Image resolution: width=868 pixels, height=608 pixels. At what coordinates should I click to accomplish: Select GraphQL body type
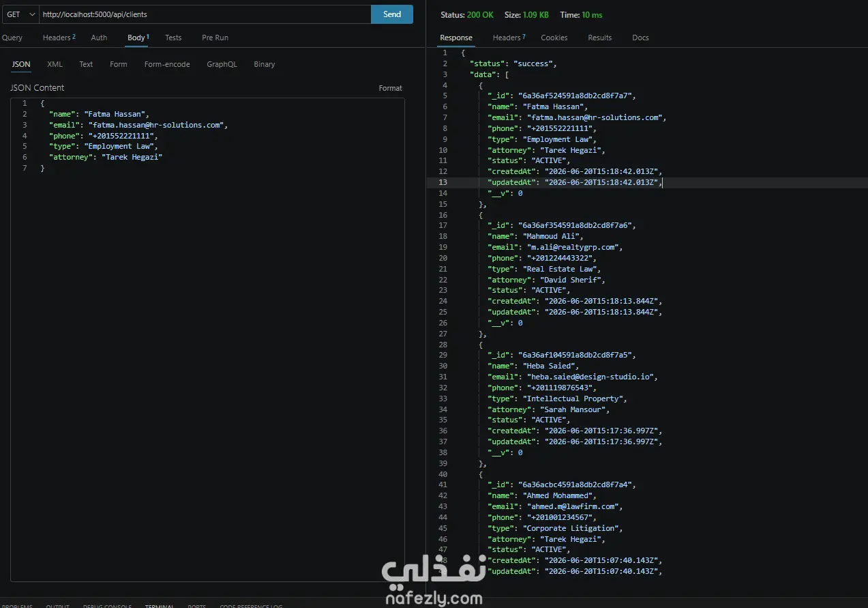coord(222,64)
